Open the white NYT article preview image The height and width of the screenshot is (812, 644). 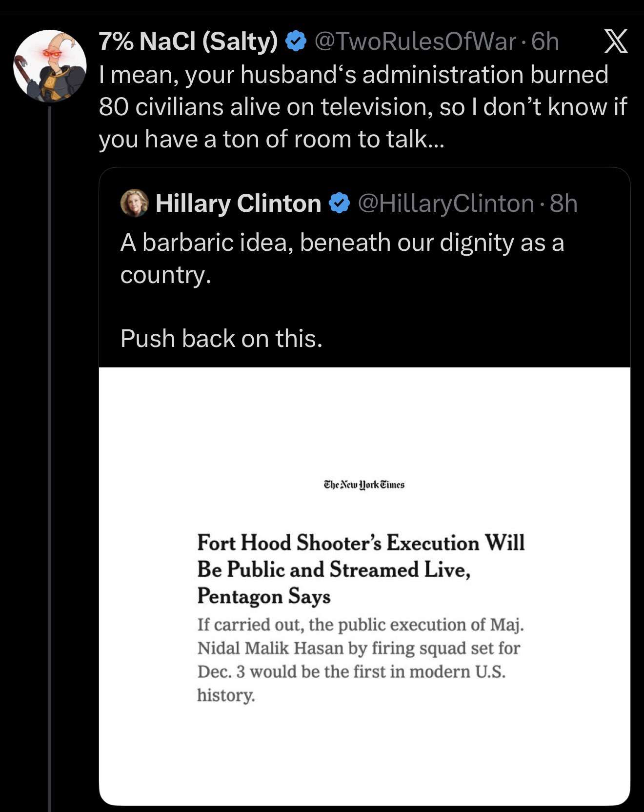[364, 586]
